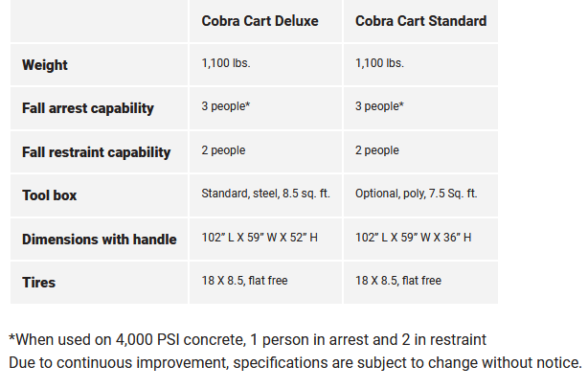Click the Deluxe weight value 1,100 lbs.
Viewport: 588px width, 389px height.
pos(226,63)
